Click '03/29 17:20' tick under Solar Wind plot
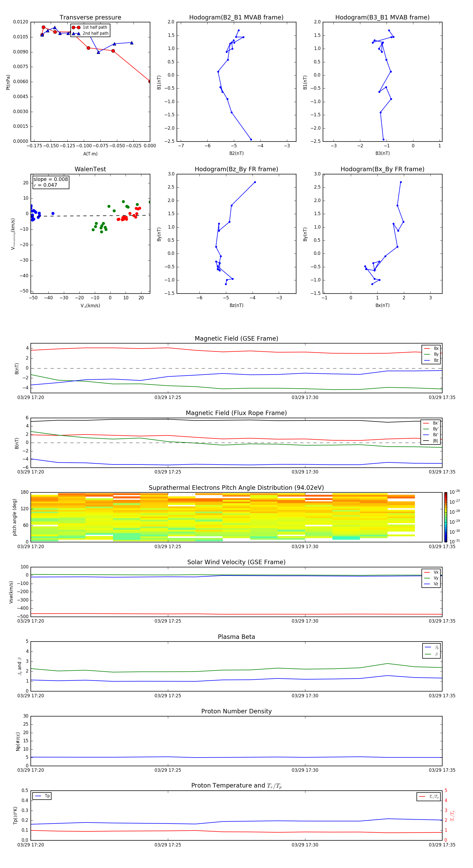 (31, 621)
